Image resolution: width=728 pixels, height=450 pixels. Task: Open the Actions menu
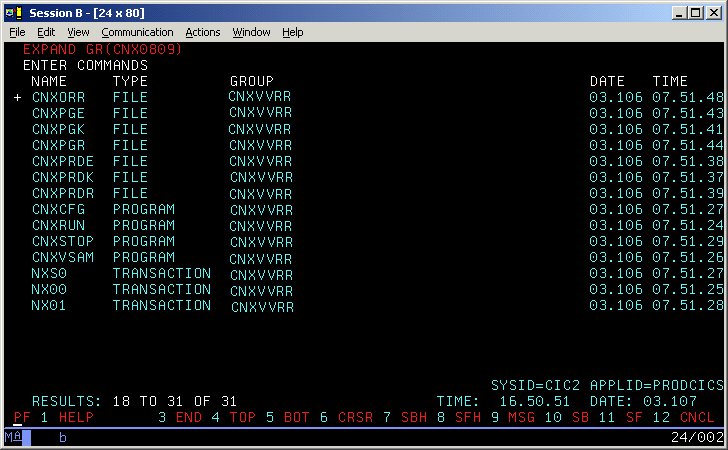click(202, 32)
